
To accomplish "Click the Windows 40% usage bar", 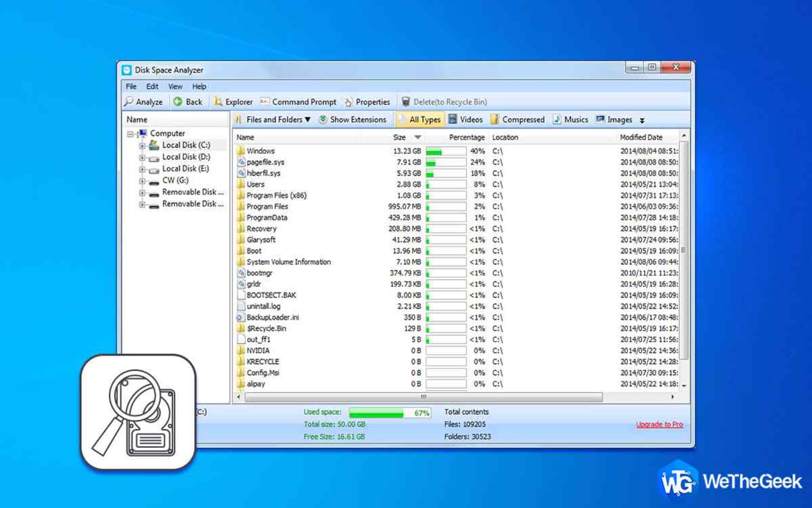I will click(445, 151).
